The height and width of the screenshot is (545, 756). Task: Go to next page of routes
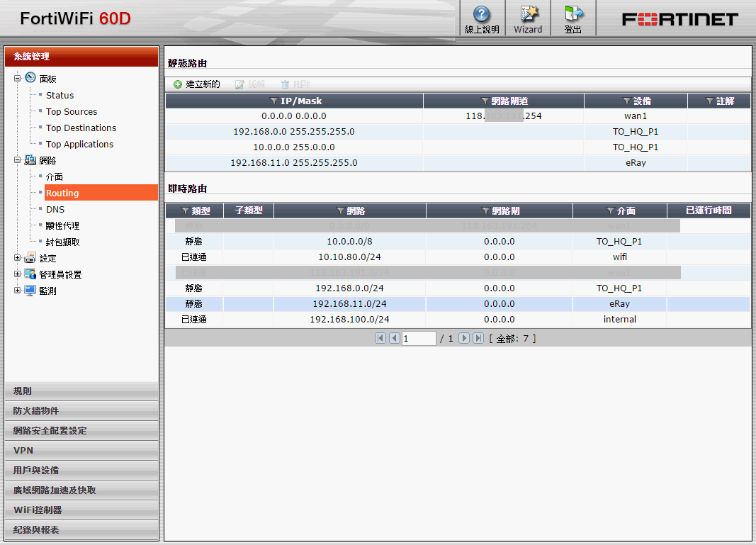click(464, 338)
